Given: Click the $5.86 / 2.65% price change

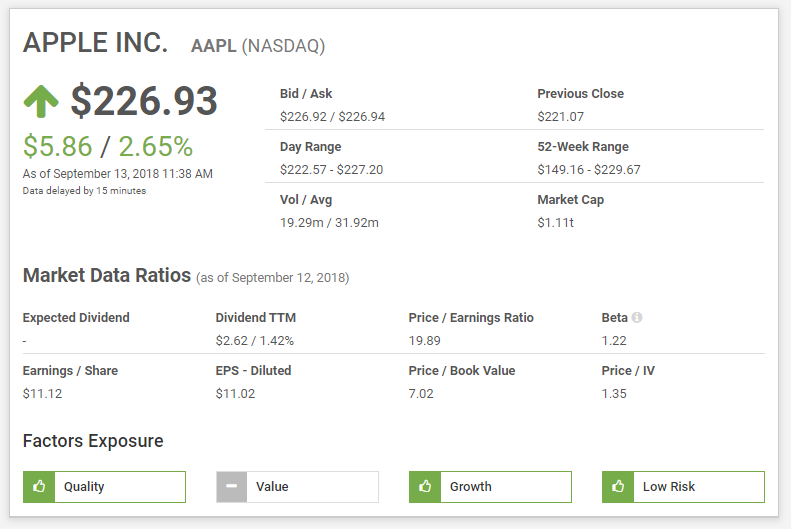Looking at the screenshot, I should click(107, 147).
